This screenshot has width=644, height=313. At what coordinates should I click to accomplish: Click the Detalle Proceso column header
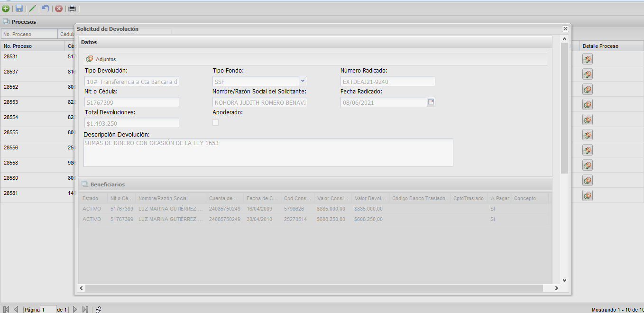(600, 46)
